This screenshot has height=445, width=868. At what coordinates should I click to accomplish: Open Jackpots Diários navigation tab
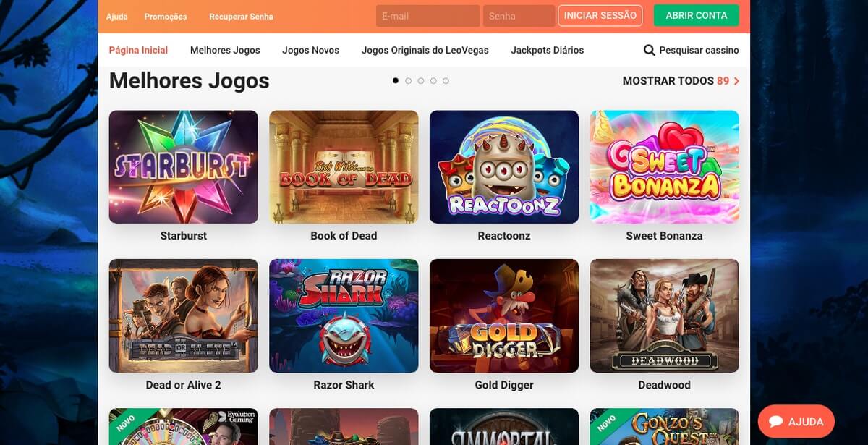click(547, 50)
